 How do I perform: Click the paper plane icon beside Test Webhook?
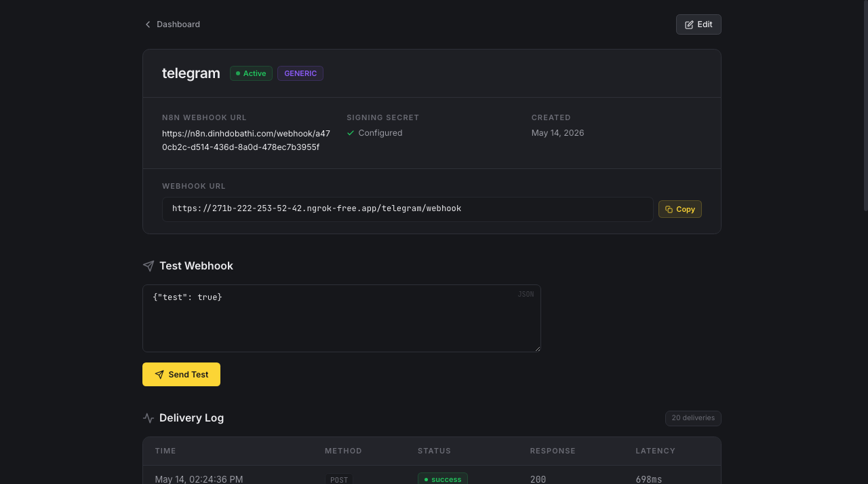(149, 266)
